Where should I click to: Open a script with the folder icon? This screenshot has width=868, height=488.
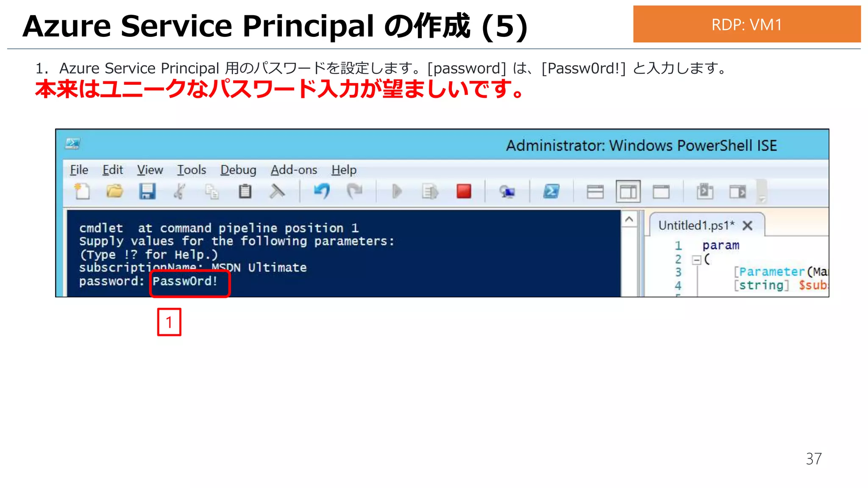tap(114, 191)
